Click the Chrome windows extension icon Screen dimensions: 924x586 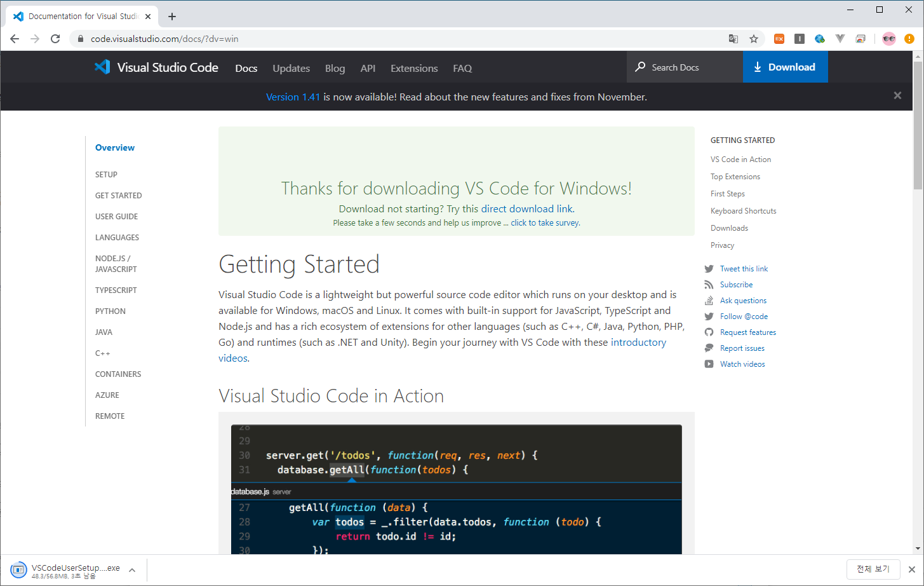860,39
